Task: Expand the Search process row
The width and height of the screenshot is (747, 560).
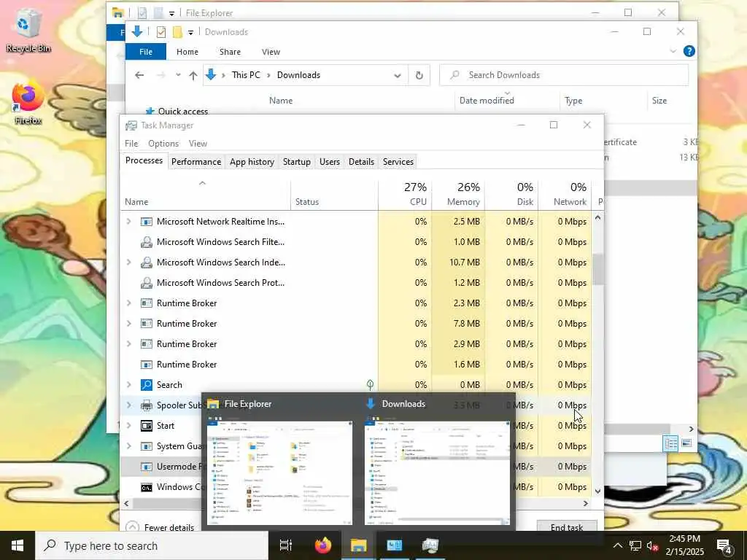Action: (128, 385)
